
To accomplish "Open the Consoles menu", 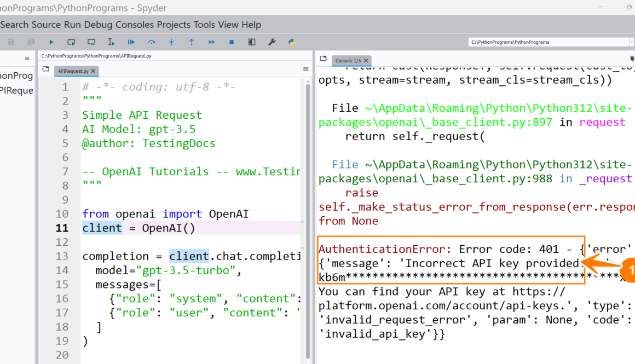I will tap(135, 25).
